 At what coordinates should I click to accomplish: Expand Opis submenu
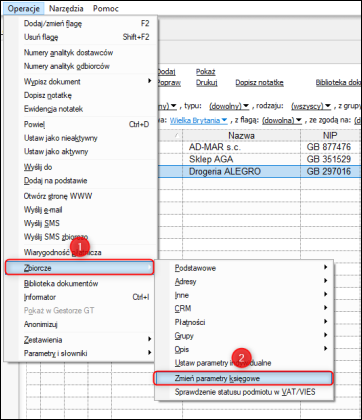(245, 349)
